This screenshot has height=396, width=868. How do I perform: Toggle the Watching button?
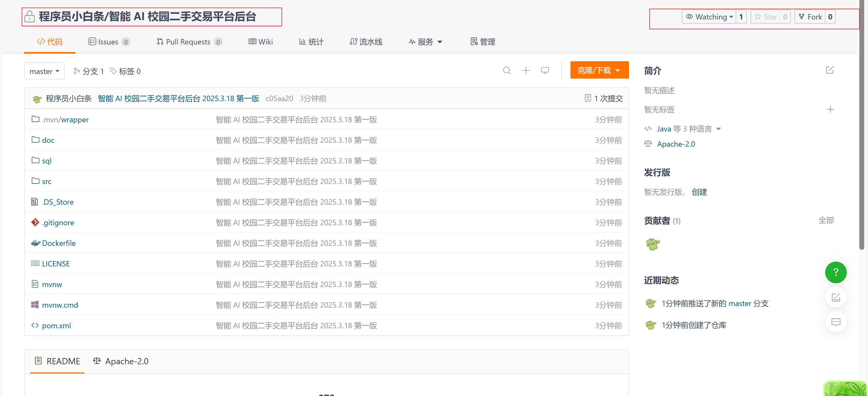coord(709,17)
